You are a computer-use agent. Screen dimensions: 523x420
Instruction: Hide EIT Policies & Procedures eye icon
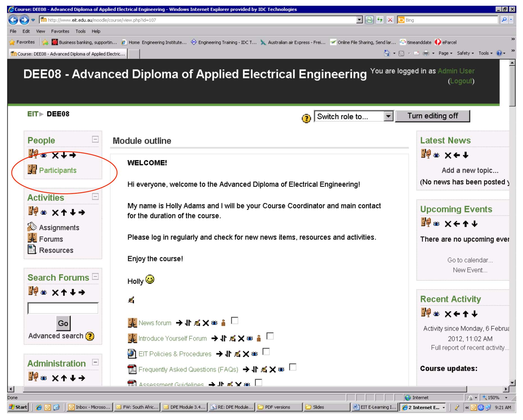(x=254, y=354)
